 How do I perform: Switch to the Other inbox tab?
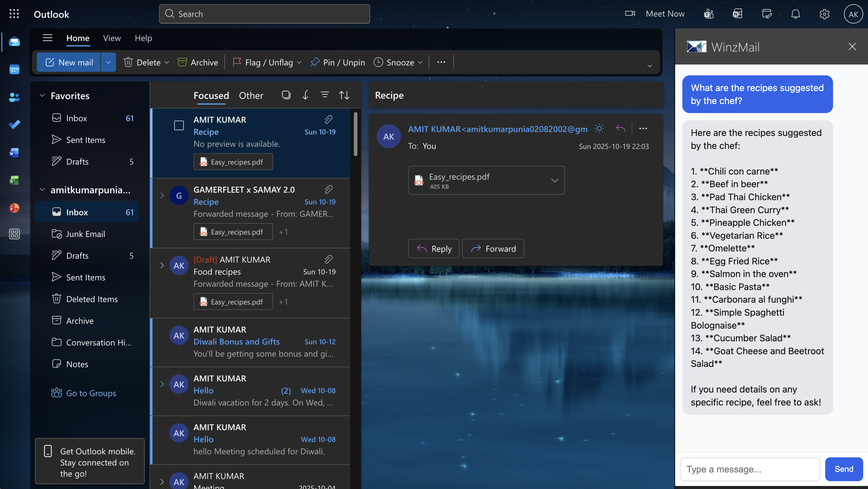pyautogui.click(x=251, y=95)
